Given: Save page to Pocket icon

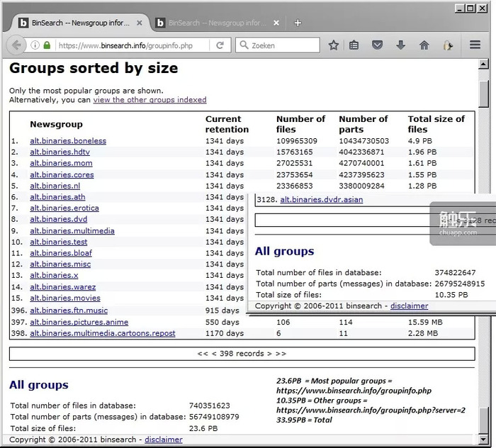Looking at the screenshot, I should (377, 45).
